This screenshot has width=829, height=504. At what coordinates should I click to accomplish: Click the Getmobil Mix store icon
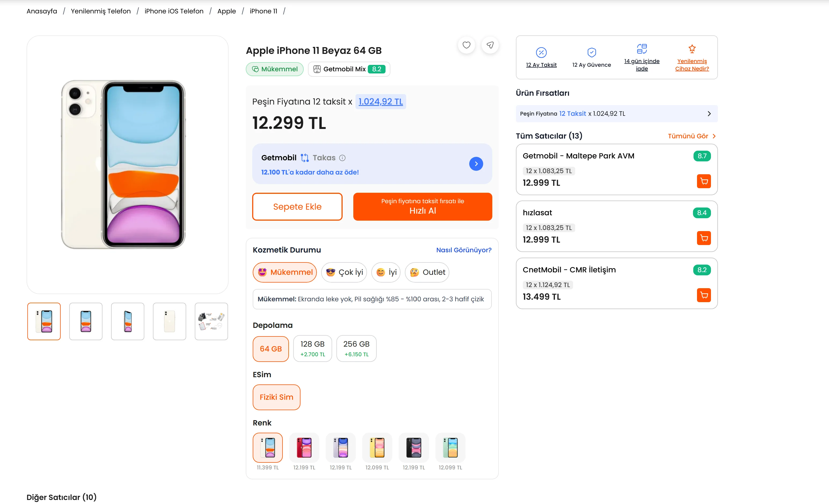(317, 69)
